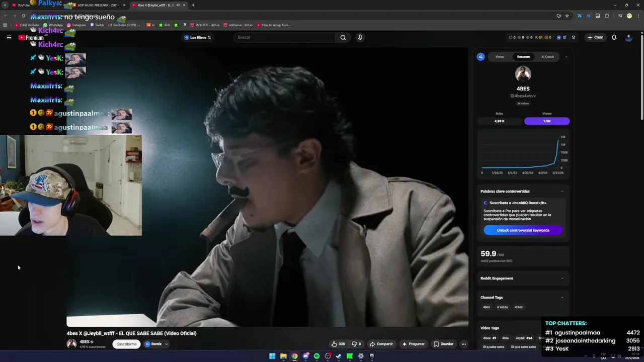The width and height of the screenshot is (644, 362).
Task: Switch to the Vistas tab
Action: 500,57
